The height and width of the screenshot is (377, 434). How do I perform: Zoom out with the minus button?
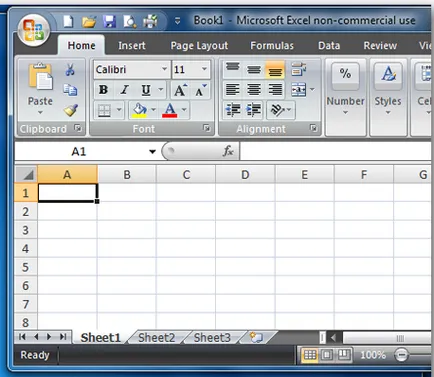pyautogui.click(x=402, y=355)
